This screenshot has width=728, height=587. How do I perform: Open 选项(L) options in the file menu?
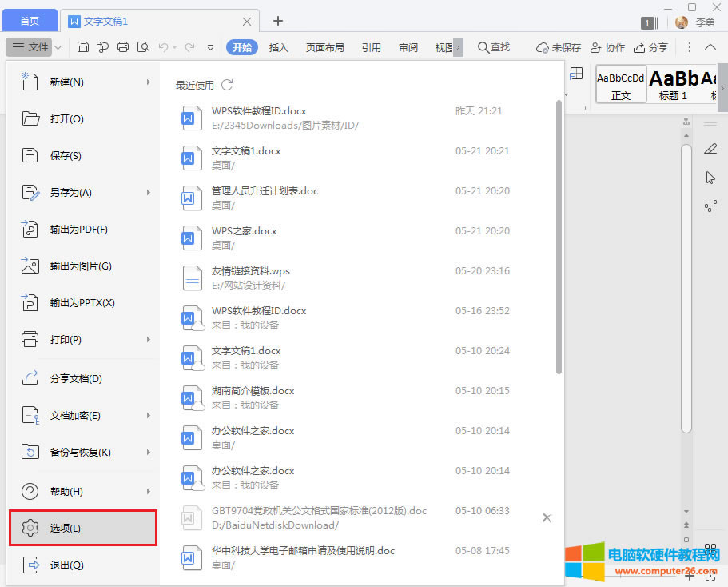click(83, 528)
